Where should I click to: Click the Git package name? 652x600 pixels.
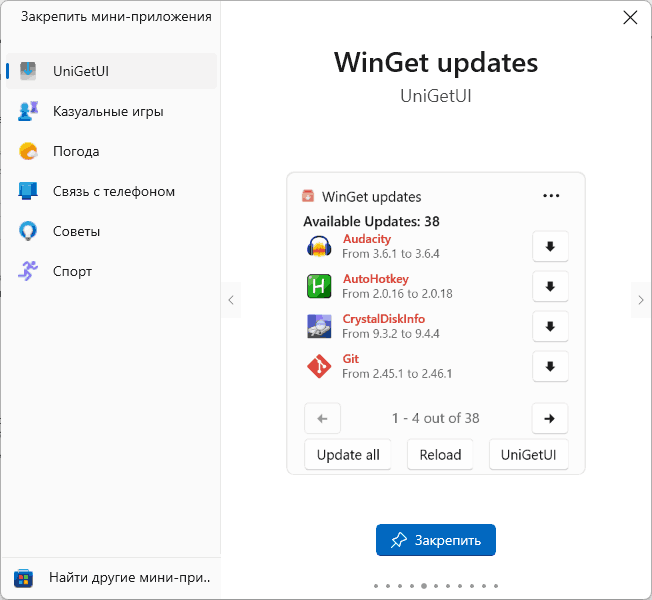(x=351, y=359)
